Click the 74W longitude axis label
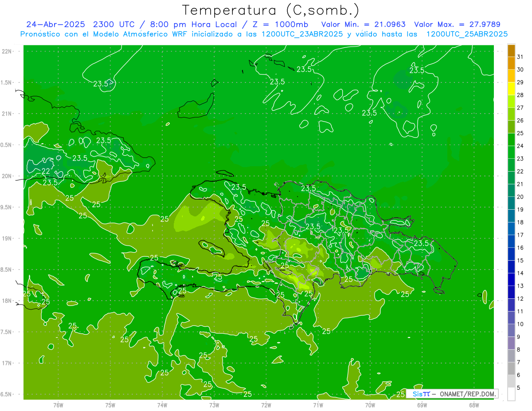This screenshot has width=532, height=411. click(162, 405)
